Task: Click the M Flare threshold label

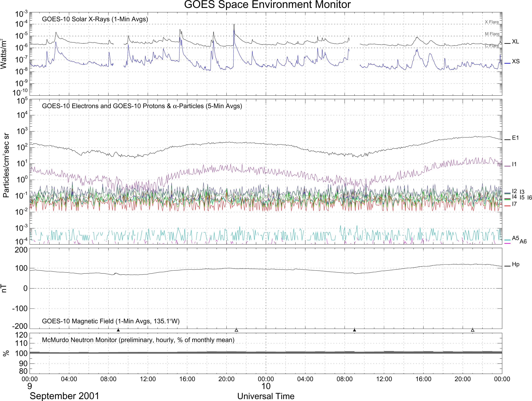Action: click(x=492, y=34)
